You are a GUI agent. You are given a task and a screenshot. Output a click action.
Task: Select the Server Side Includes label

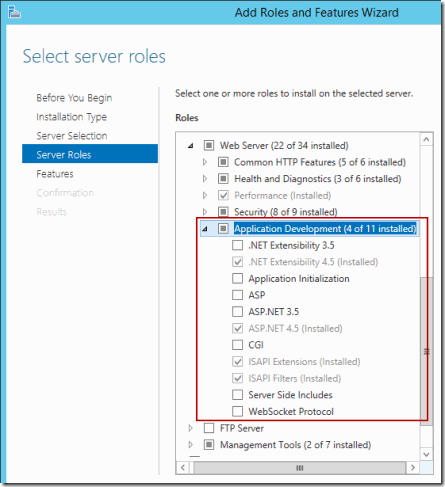290,395
